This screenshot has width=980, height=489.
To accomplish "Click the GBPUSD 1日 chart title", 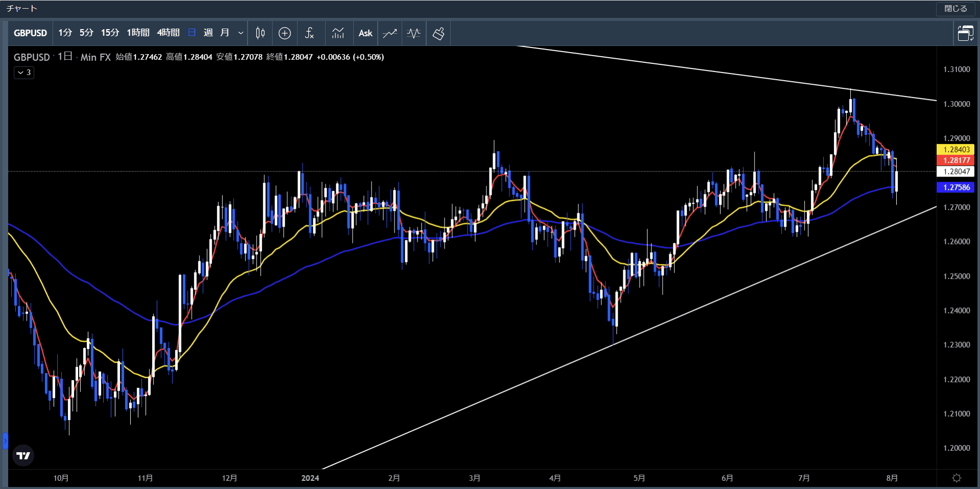I will (62, 57).
